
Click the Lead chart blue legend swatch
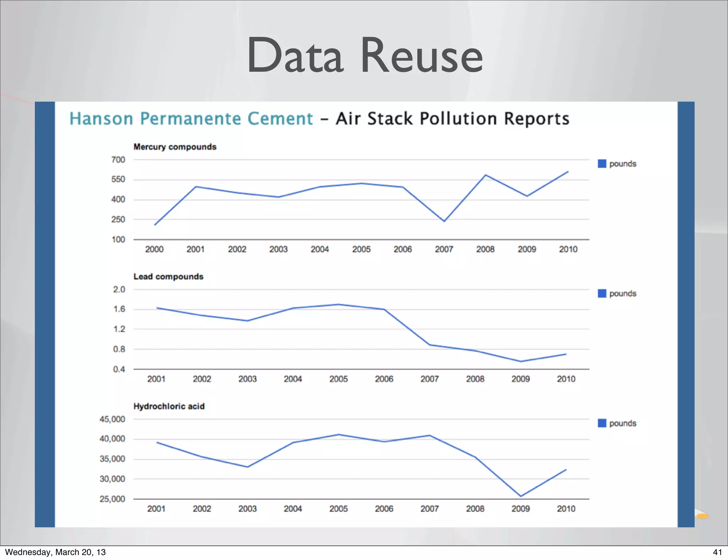(602, 293)
